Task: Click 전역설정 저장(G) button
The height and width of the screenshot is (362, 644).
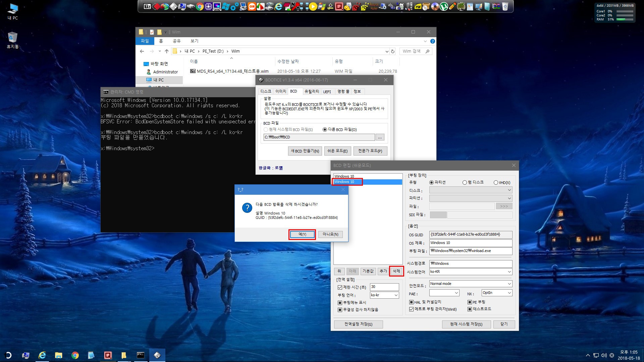Action: click(358, 324)
